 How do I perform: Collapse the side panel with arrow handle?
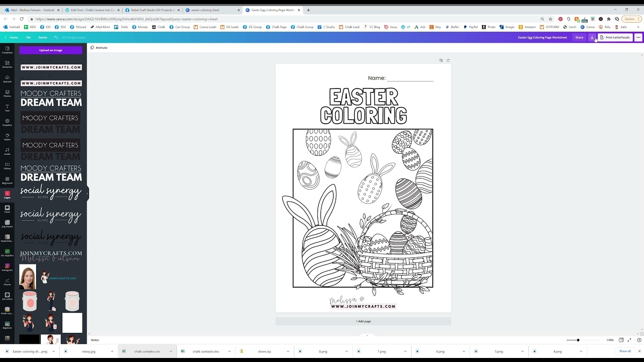coord(88,194)
